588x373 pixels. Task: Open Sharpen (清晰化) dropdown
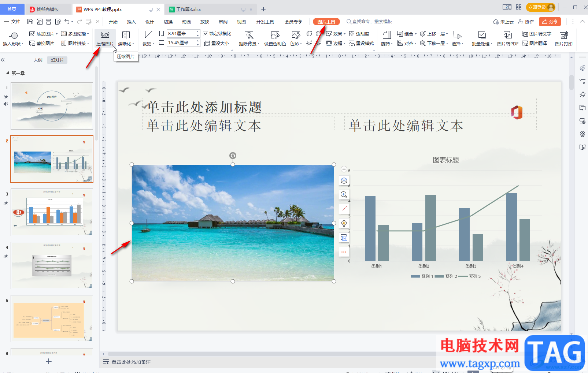pos(126,38)
